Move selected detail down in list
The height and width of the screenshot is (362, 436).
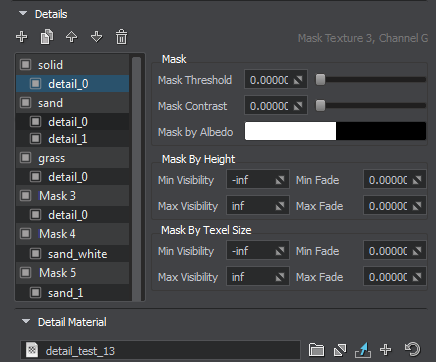97,37
